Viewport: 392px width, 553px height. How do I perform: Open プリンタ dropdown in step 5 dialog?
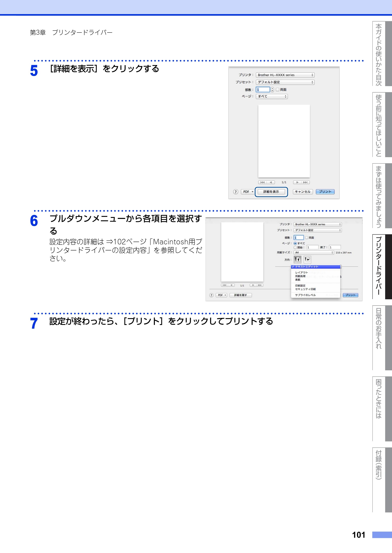pyautogui.click(x=285, y=75)
